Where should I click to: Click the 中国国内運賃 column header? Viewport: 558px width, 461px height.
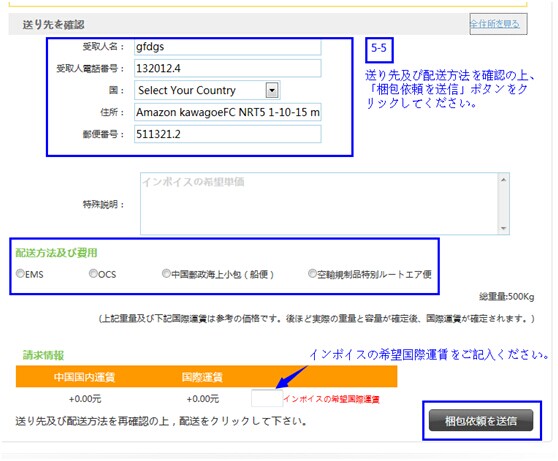tap(84, 377)
